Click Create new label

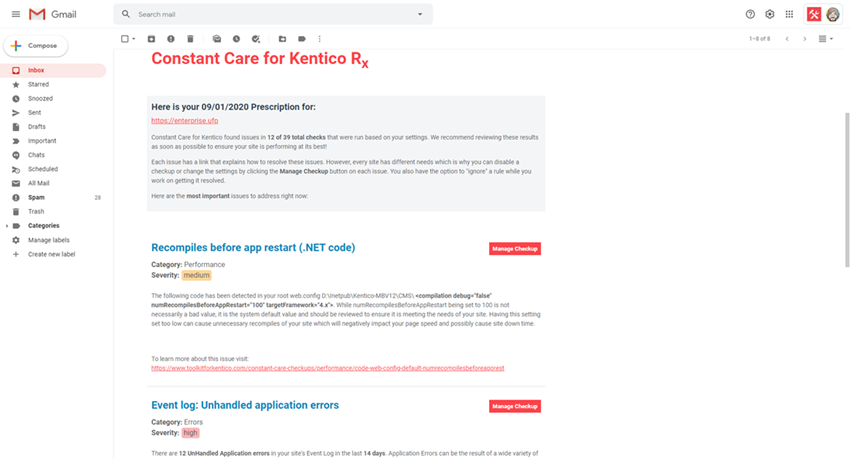(53, 254)
